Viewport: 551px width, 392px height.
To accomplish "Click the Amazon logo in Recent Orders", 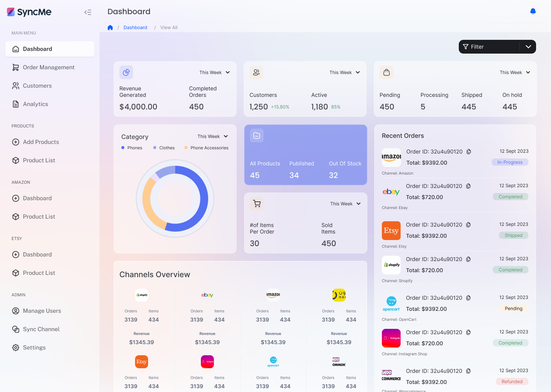I will click(391, 157).
